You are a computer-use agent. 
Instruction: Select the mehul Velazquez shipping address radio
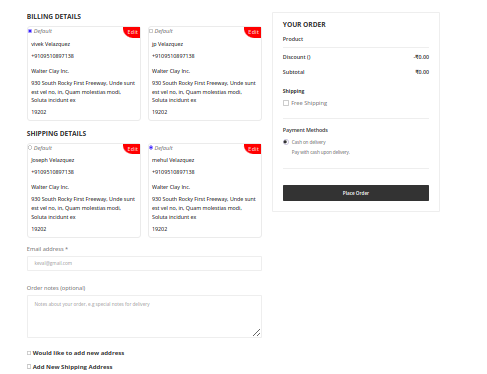(151, 148)
